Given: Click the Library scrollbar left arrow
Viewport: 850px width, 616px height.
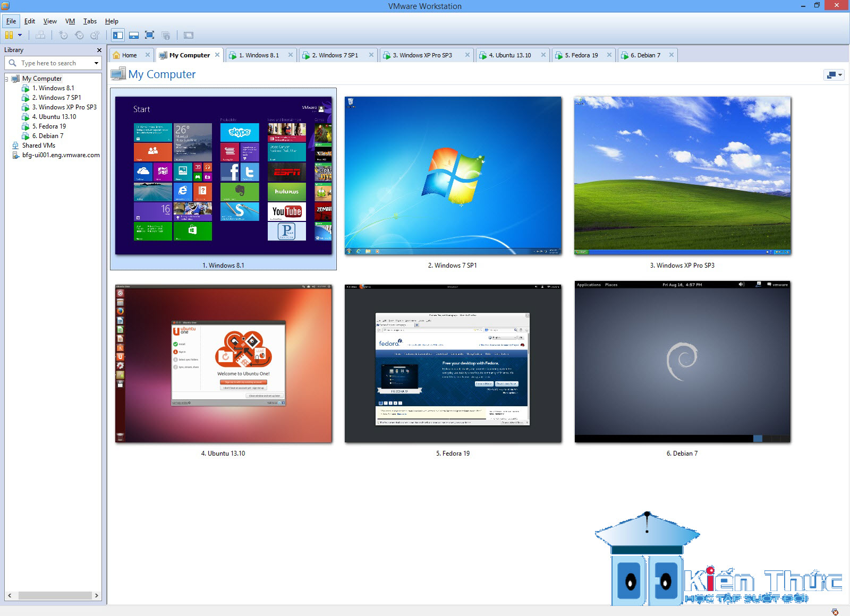Looking at the screenshot, I should pos(10,596).
